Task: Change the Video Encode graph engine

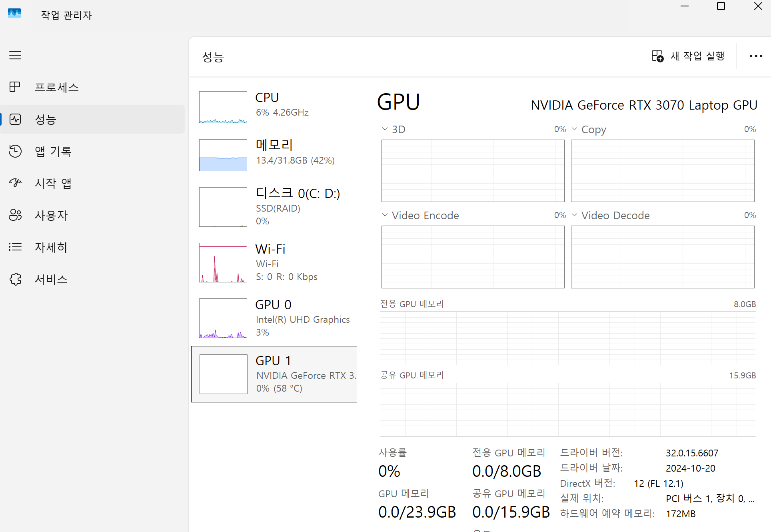Action: click(385, 215)
